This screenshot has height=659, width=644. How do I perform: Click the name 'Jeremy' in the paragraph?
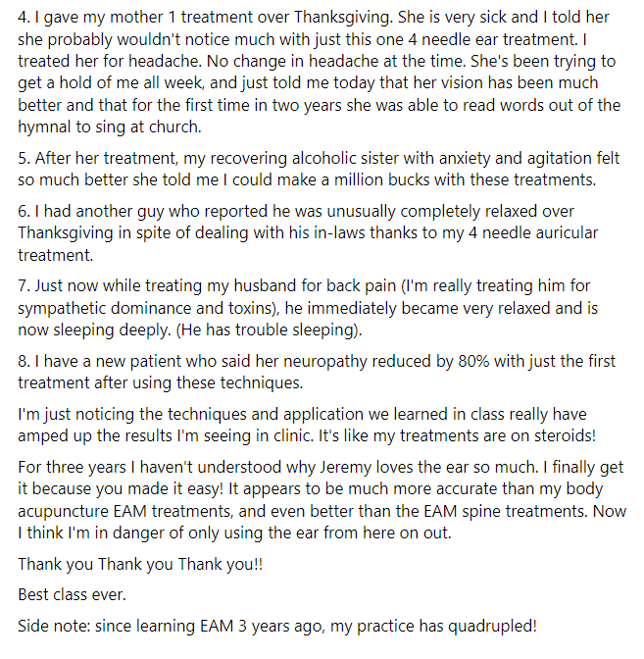point(345,468)
